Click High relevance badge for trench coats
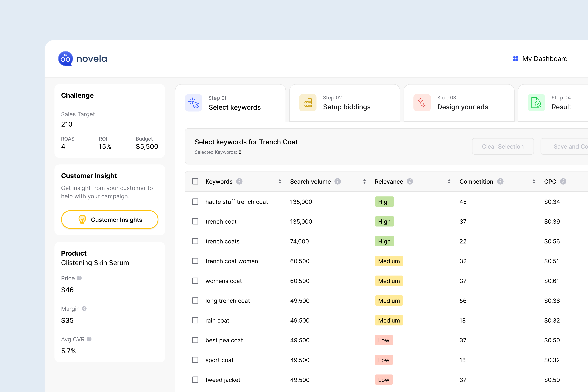 (x=384, y=241)
